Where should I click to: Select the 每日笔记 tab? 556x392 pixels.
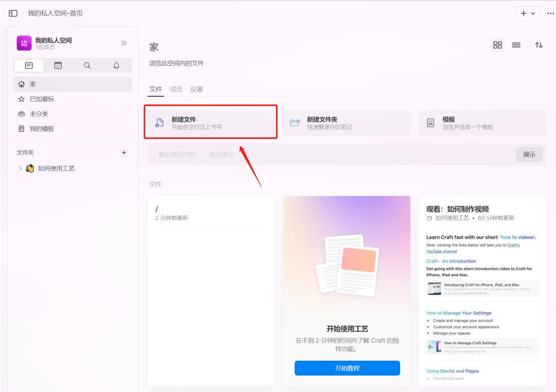(221, 154)
